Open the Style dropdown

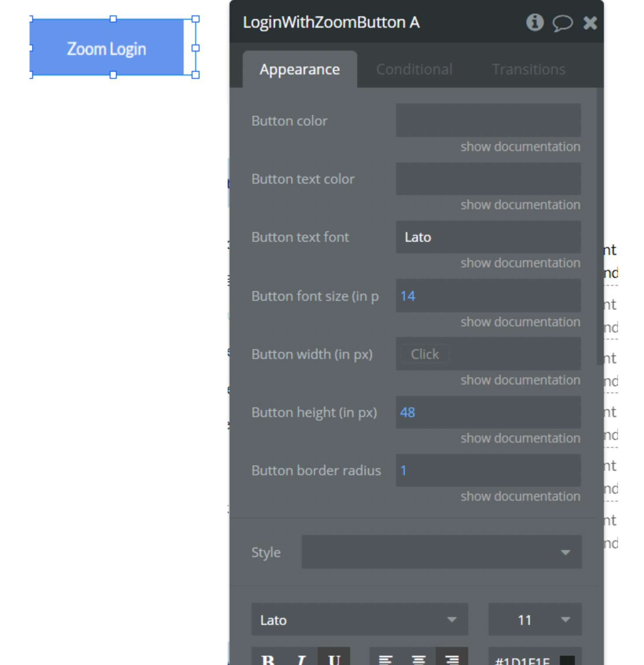pos(441,552)
